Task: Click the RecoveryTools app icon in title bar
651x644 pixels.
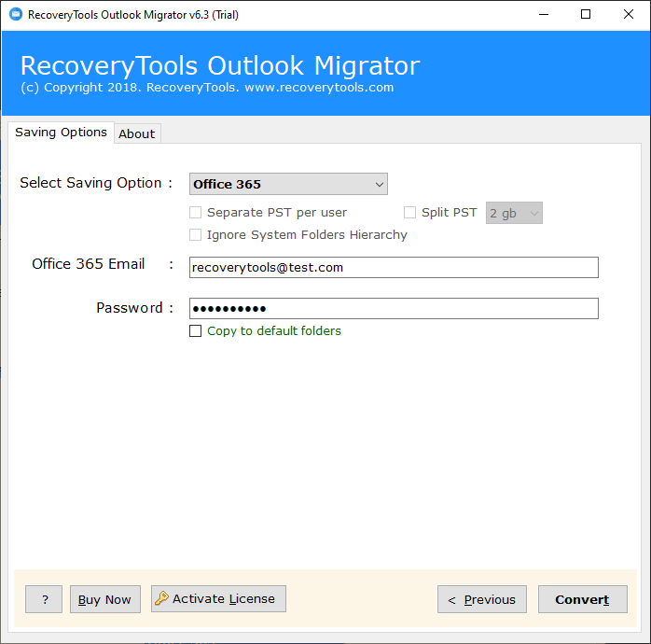Action: pos(16,15)
